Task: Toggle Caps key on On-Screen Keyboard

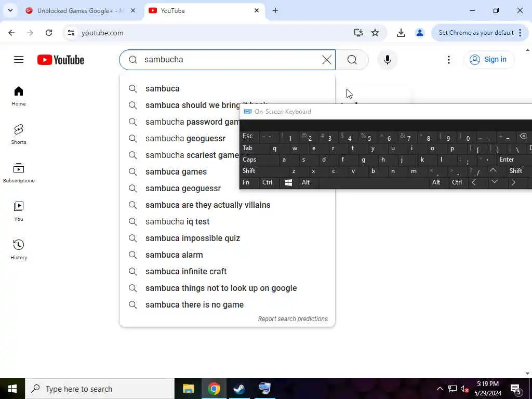Action: click(x=257, y=159)
